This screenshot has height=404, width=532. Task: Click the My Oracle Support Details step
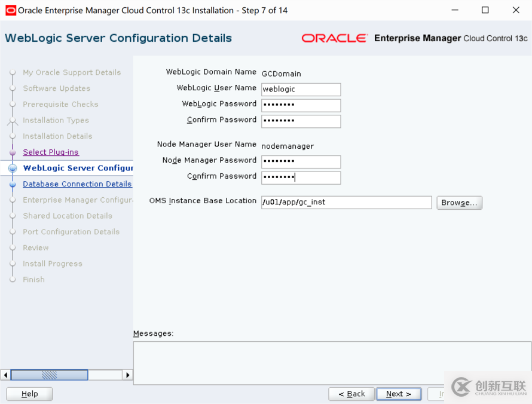click(72, 72)
